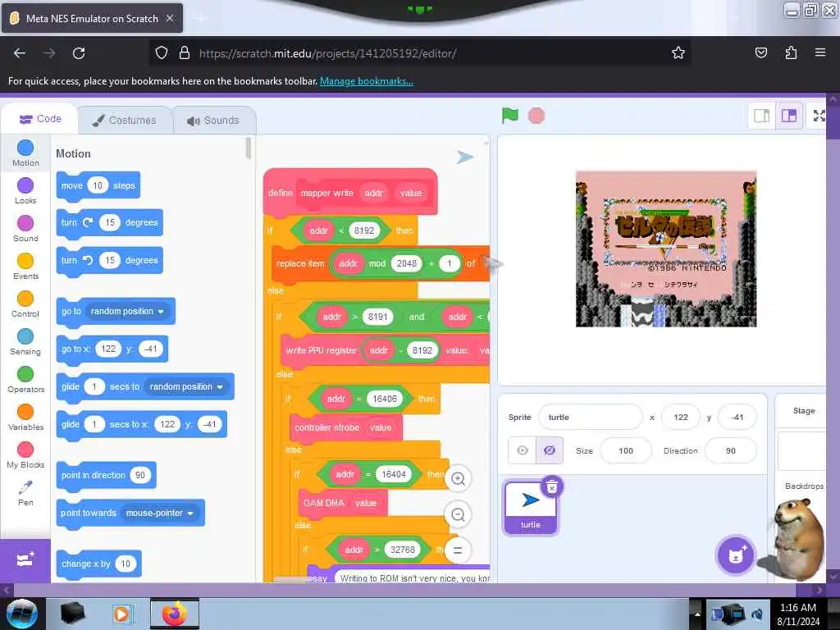Image resolution: width=840 pixels, height=630 pixels.
Task: Open the Firefox application menu
Action: (820, 52)
